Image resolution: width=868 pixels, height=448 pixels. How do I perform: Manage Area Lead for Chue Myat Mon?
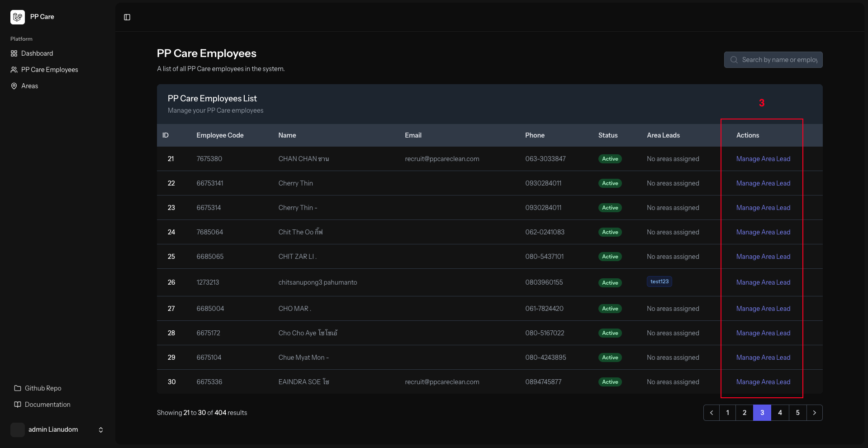(763, 357)
